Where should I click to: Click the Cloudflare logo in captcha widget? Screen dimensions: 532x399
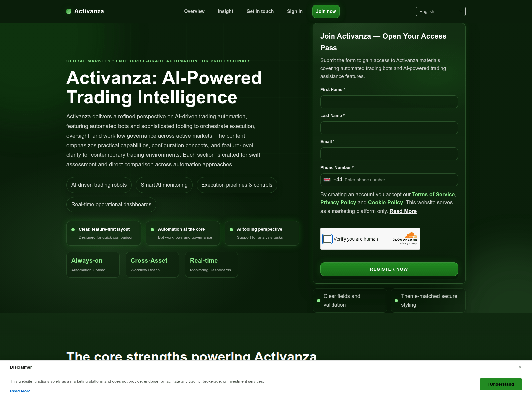[x=405, y=237]
